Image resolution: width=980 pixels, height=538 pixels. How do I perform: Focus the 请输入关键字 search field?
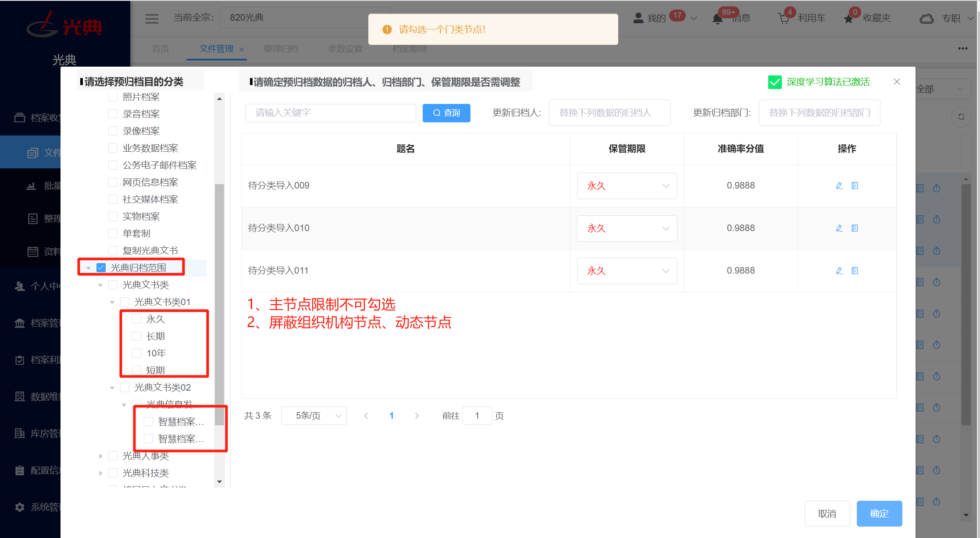coord(330,113)
